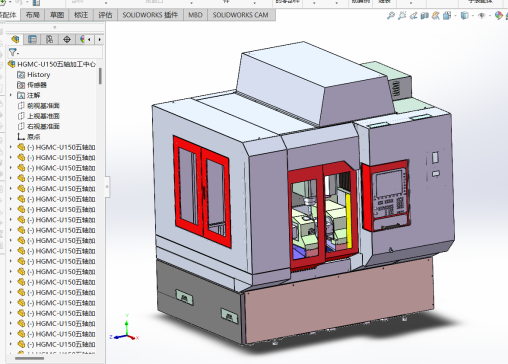Switch to the MBD tab
508x364 pixels.
click(195, 15)
